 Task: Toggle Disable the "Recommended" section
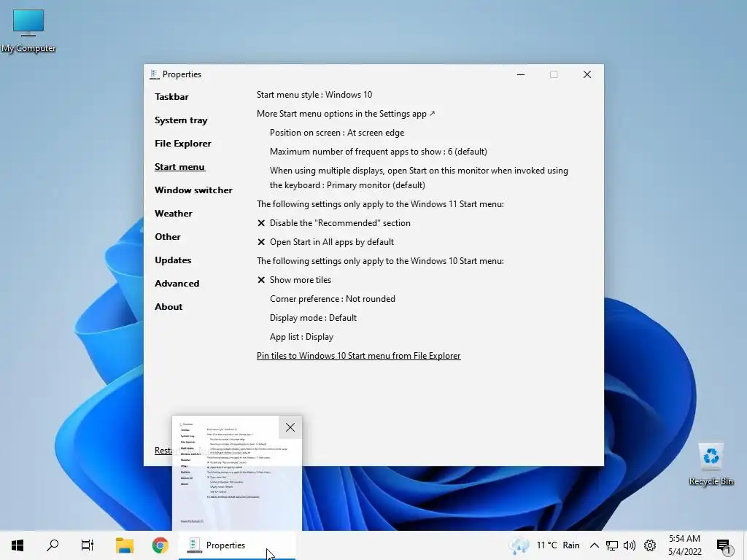pos(333,223)
